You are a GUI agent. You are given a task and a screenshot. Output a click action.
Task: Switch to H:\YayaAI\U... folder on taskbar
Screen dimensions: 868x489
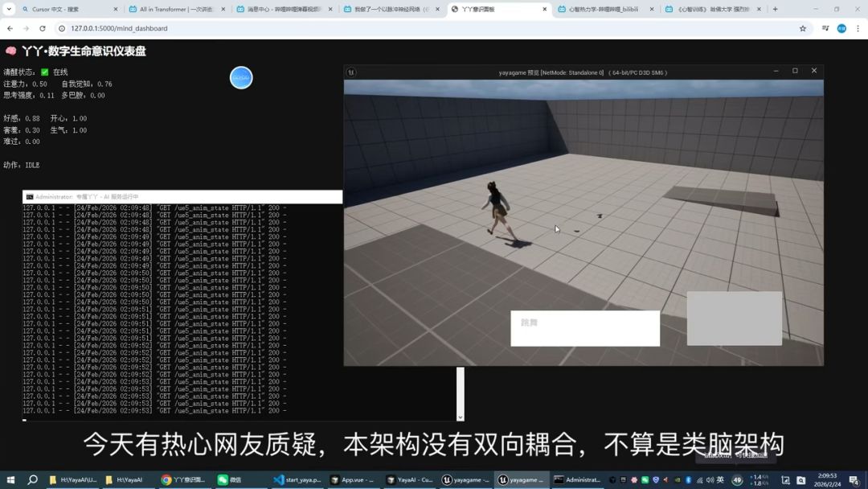(x=73, y=479)
